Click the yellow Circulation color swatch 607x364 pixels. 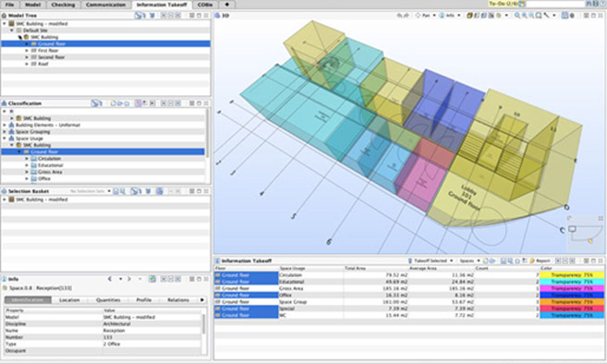(x=572, y=275)
